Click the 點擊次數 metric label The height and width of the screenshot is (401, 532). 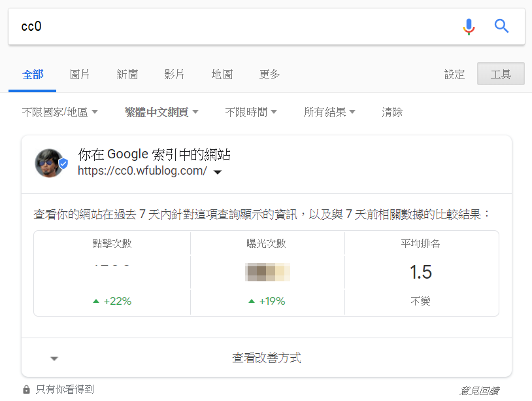click(x=112, y=243)
